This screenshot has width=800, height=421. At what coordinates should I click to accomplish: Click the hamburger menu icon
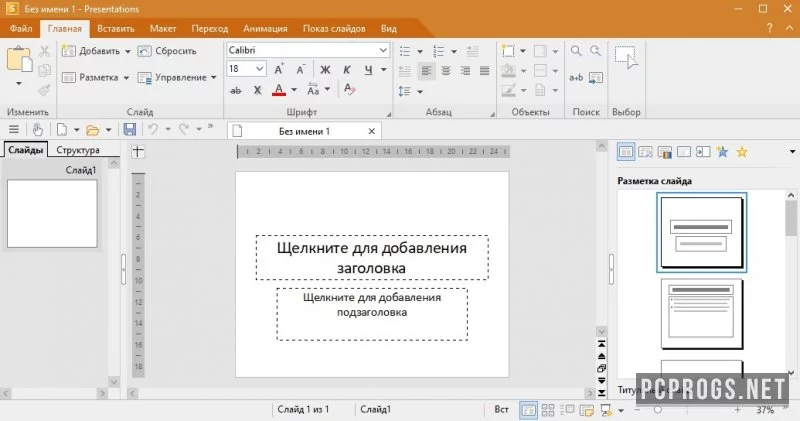click(14, 130)
